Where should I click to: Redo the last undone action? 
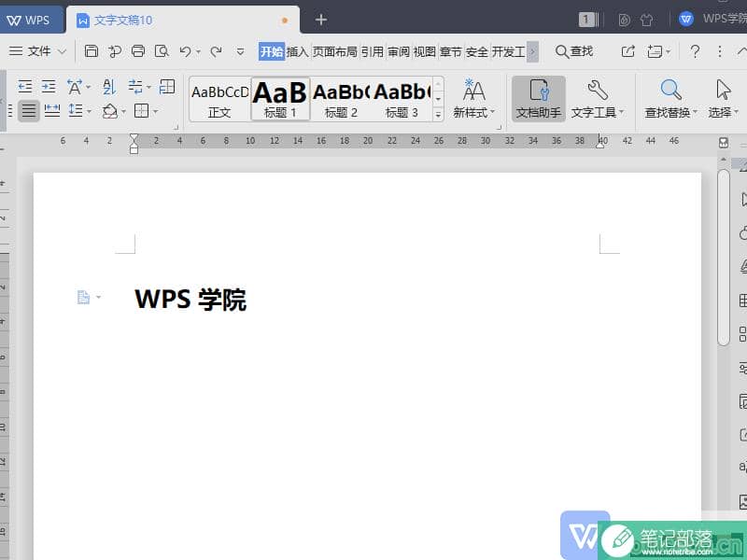[217, 51]
